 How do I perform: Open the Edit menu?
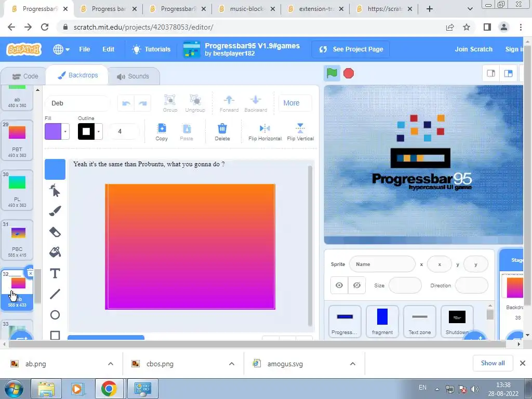point(109,49)
